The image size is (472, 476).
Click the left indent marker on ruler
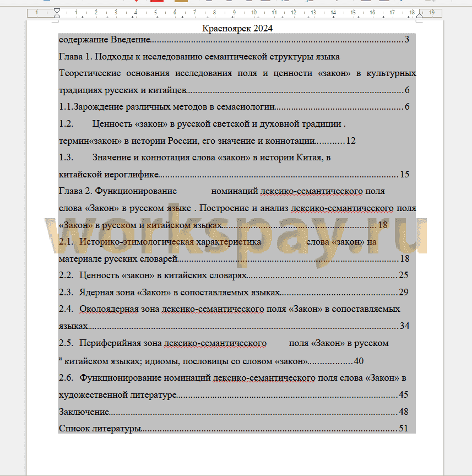(x=57, y=13)
